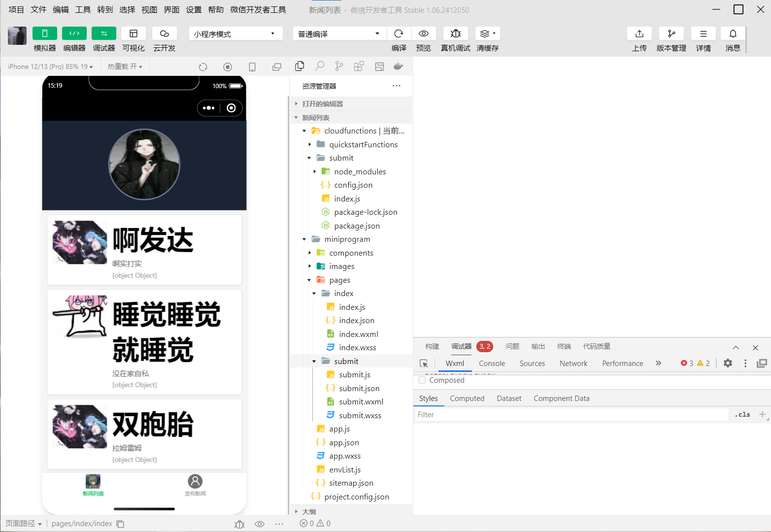Add new style rule plus icon
Screen dimensions: 771x532
click(762, 414)
